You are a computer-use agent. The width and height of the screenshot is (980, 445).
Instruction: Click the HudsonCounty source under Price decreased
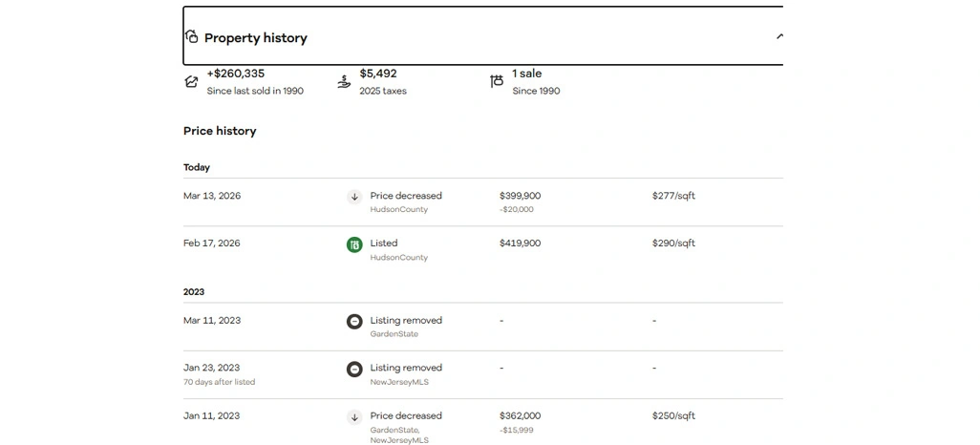[398, 209]
